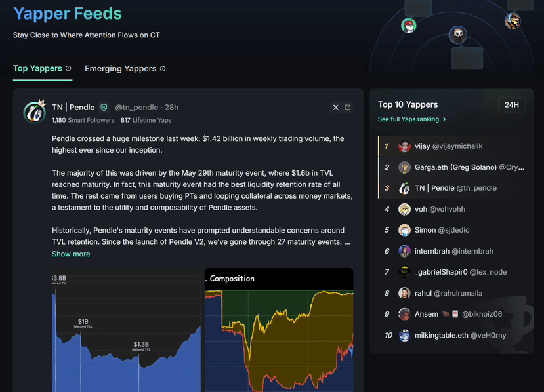Viewport: 544px width, 392px height.
Task: Open post in external link icon
Action: coord(348,108)
